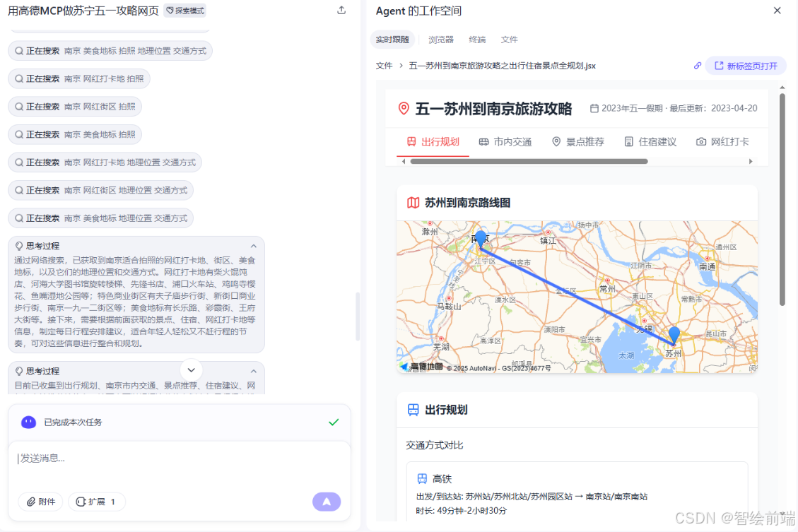Switch to the 实时跟随 tab
The width and height of the screenshot is (798, 532).
[392, 40]
